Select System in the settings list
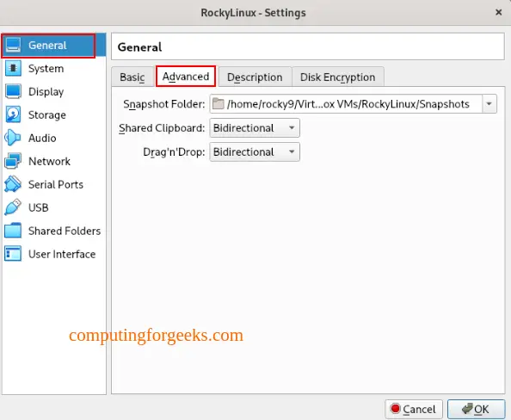 tap(46, 69)
